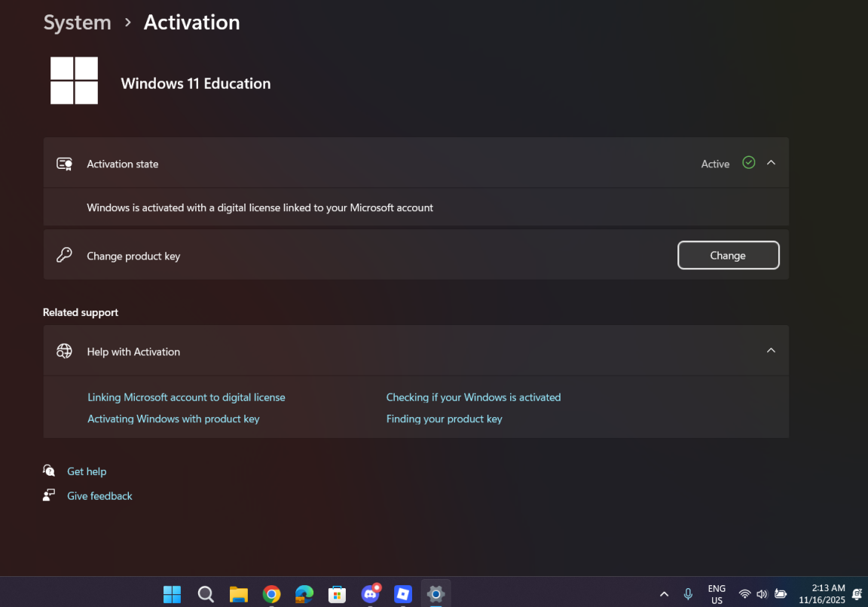Screen dimensions: 868x607
Task: Click the Give feedback link
Action: coord(99,496)
